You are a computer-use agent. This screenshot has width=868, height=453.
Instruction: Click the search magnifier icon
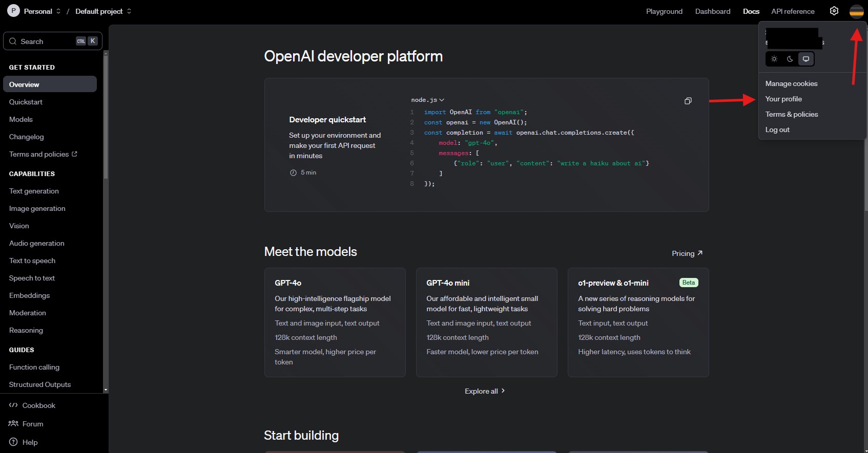pyautogui.click(x=13, y=41)
